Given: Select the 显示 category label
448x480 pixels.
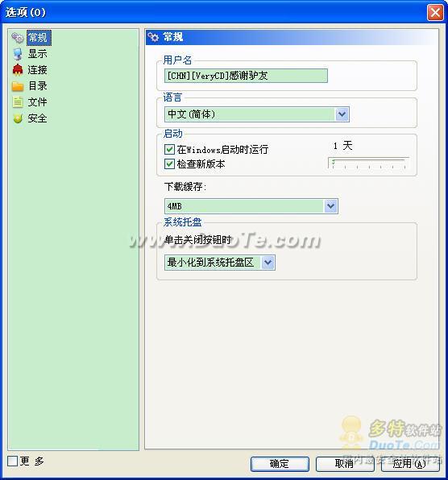Looking at the screenshot, I should click(x=37, y=54).
